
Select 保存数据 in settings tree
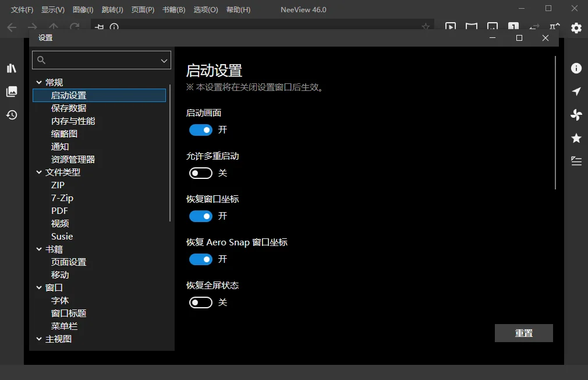[x=69, y=108]
